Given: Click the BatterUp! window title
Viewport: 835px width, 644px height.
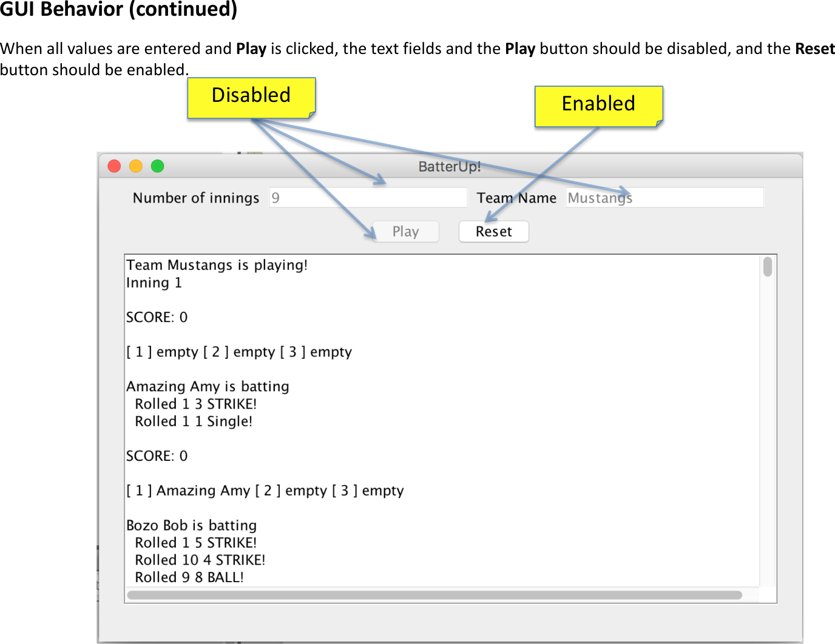Looking at the screenshot, I should tap(450, 167).
